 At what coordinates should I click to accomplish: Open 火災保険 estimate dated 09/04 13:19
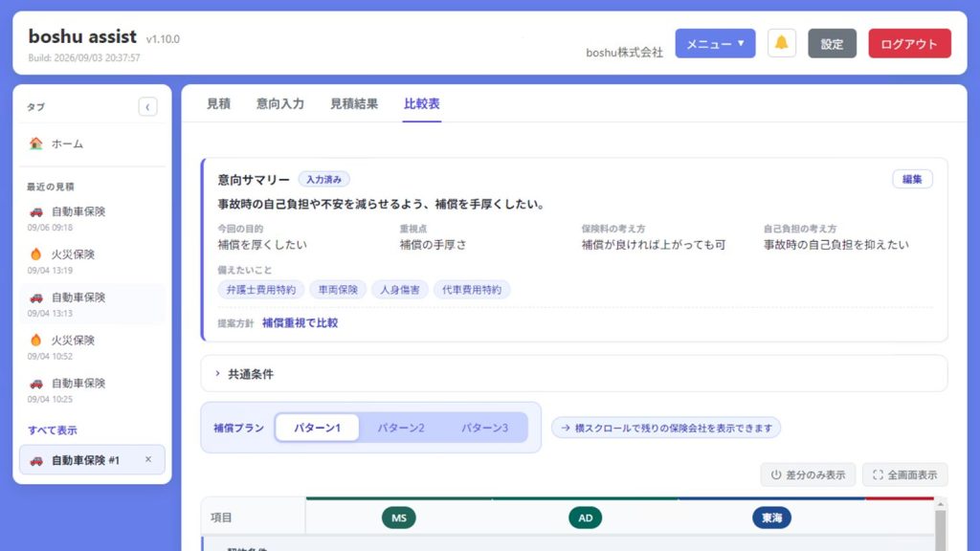click(92, 261)
